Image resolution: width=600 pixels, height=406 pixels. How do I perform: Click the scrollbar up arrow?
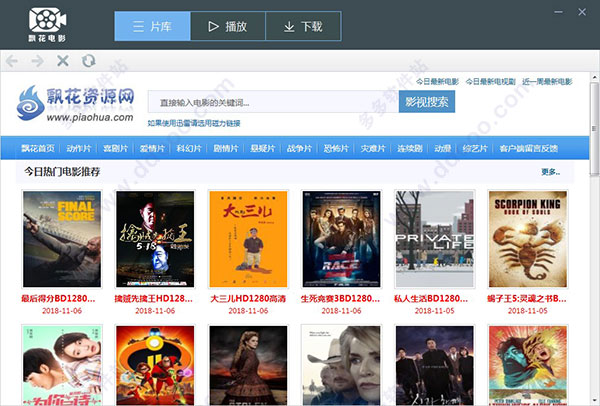594,77
